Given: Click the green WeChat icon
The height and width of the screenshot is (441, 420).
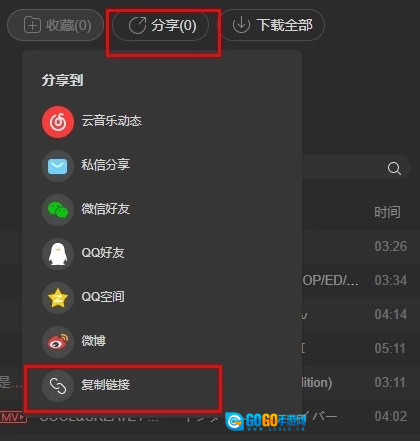Looking at the screenshot, I should [58, 210].
